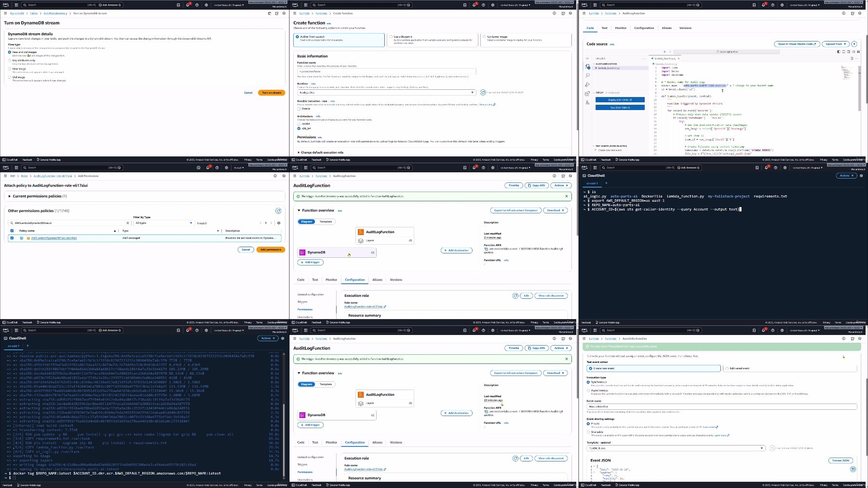
Task: Click the Event name field containing ManualRainTest
Action: (x=721, y=407)
